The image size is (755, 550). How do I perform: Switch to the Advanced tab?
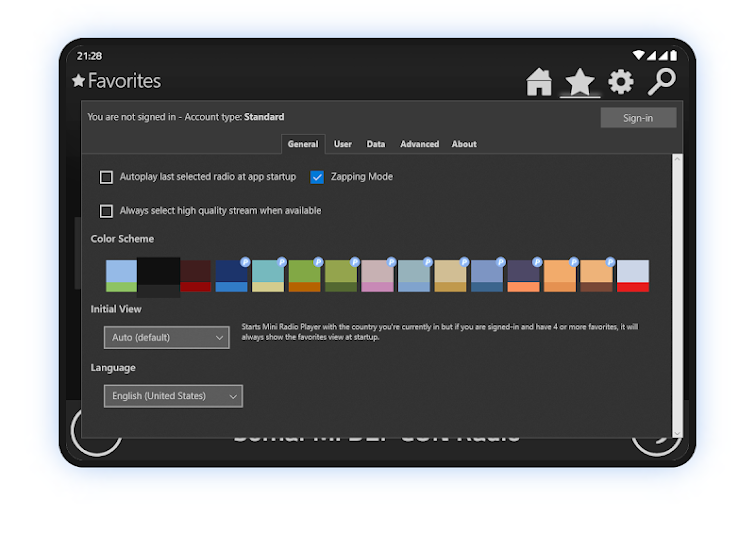tap(419, 144)
